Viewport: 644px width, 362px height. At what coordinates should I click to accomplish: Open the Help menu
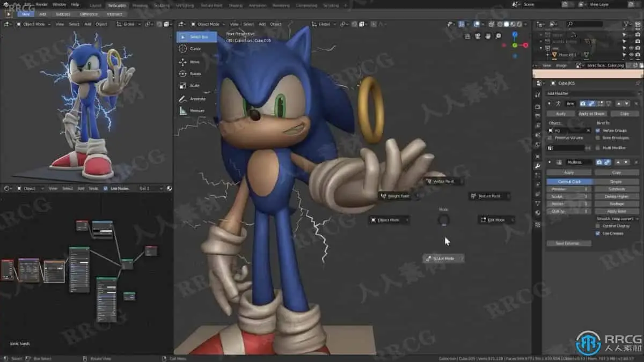point(75,4)
